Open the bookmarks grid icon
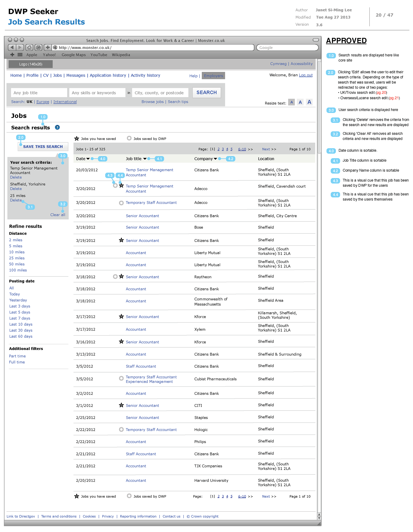The width and height of the screenshot is (413, 532). (20, 55)
